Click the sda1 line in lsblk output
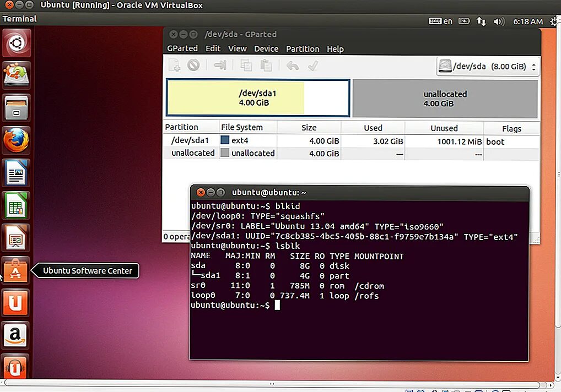Screen dimensions: 561x392 pyautogui.click(x=271, y=276)
